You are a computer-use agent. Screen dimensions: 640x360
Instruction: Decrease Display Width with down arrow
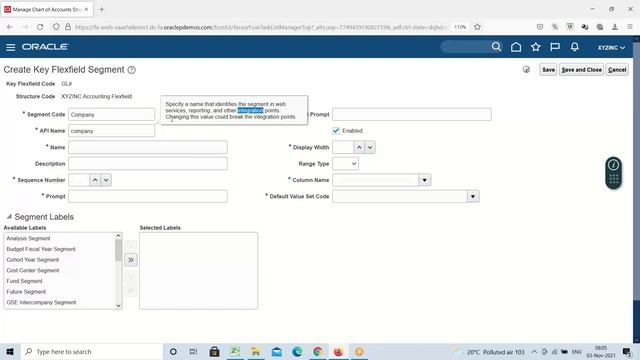pyautogui.click(x=370, y=147)
